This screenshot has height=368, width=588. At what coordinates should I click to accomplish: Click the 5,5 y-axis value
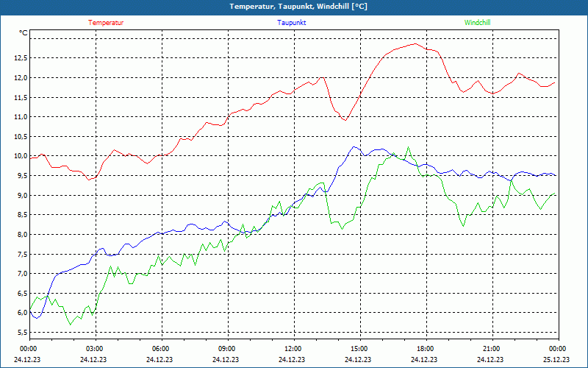[x=22, y=333]
